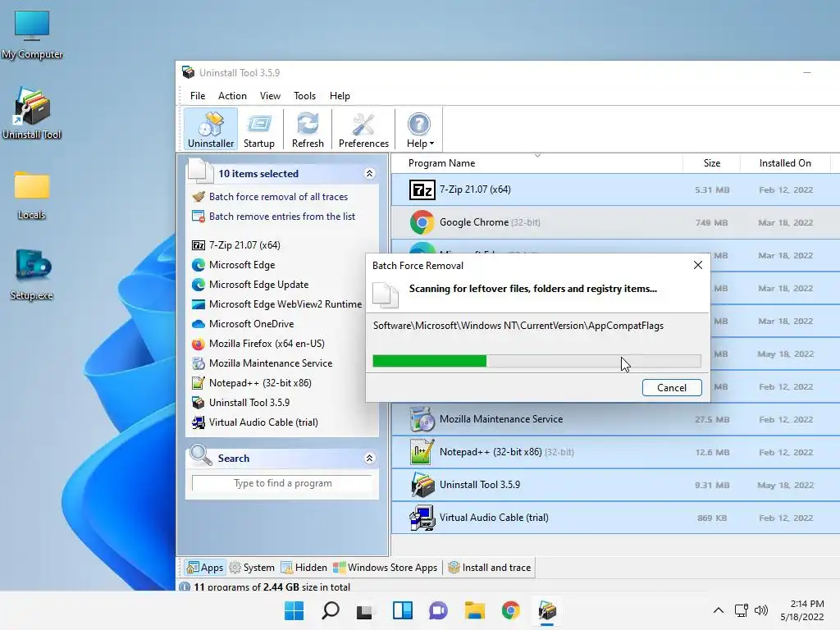Screen dimensions: 840x630
Task: Select Microsoft Edge Update sidebar entry
Action: (x=250, y=285)
